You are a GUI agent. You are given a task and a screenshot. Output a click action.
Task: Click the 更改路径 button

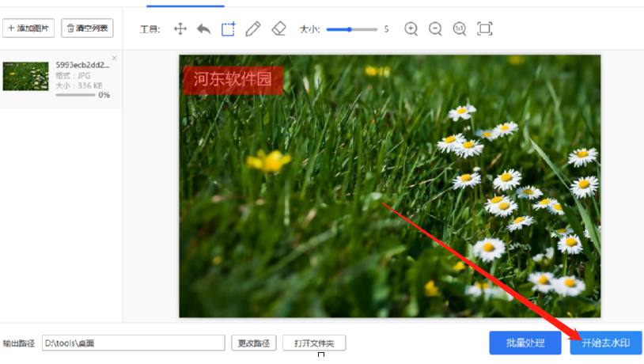[x=254, y=343]
